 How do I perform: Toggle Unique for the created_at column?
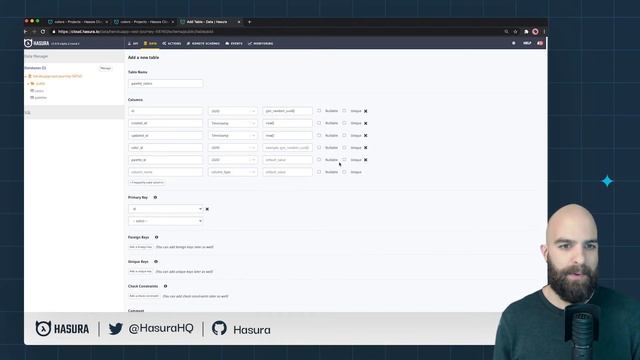point(344,123)
